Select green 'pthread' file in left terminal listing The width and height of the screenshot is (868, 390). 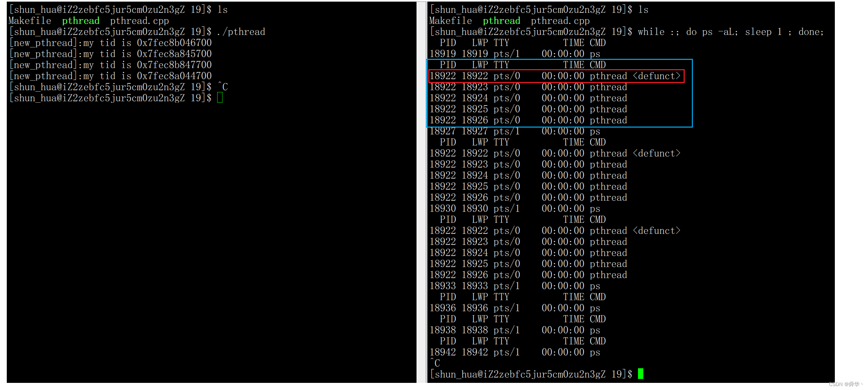tap(81, 21)
